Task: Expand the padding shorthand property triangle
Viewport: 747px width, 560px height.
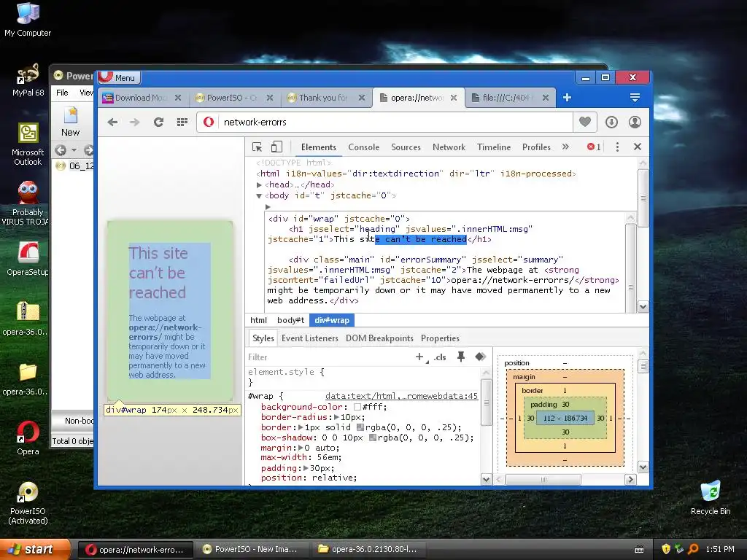Action: [306, 468]
